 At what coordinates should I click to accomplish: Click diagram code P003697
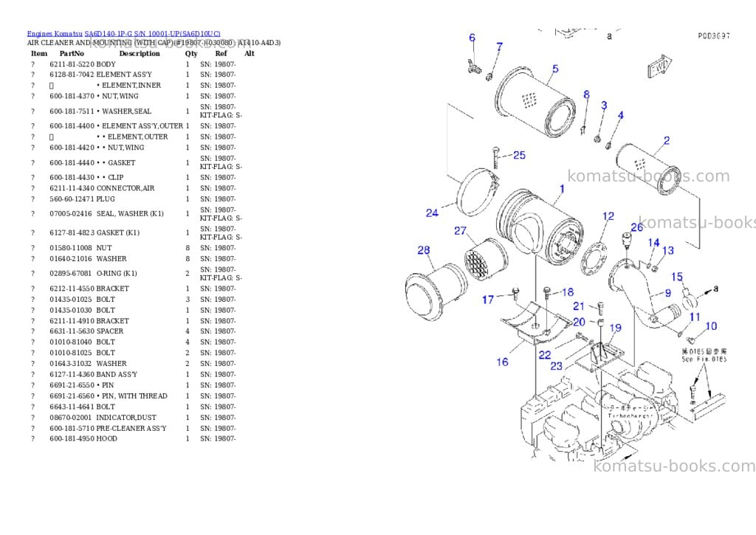point(714,36)
